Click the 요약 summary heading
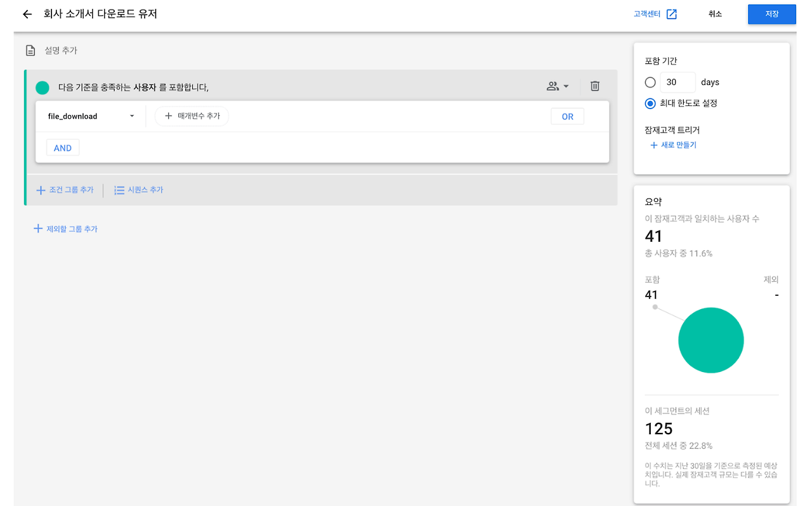 (653, 201)
